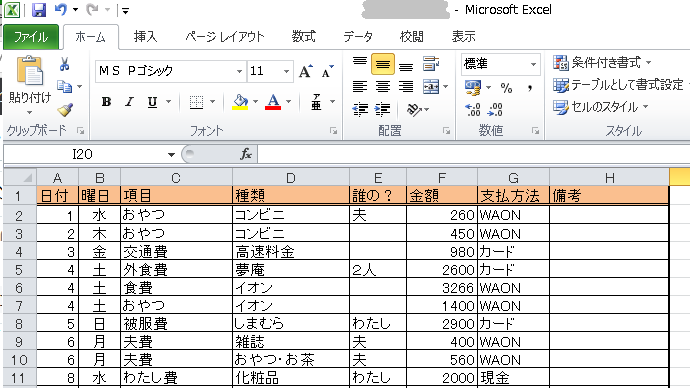This screenshot has width=690, height=388.
Task: Open セルのスタイル cell styles
Action: pyautogui.click(x=600, y=107)
